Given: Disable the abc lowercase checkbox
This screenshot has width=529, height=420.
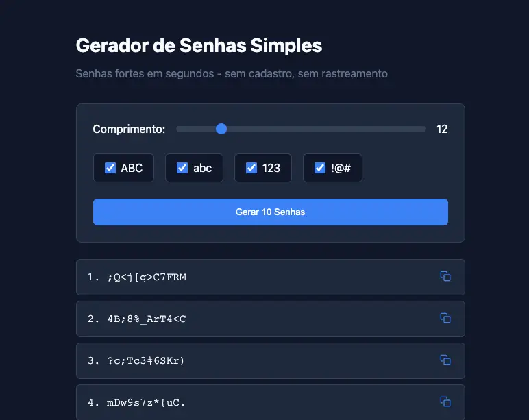Looking at the screenshot, I should 182,168.
